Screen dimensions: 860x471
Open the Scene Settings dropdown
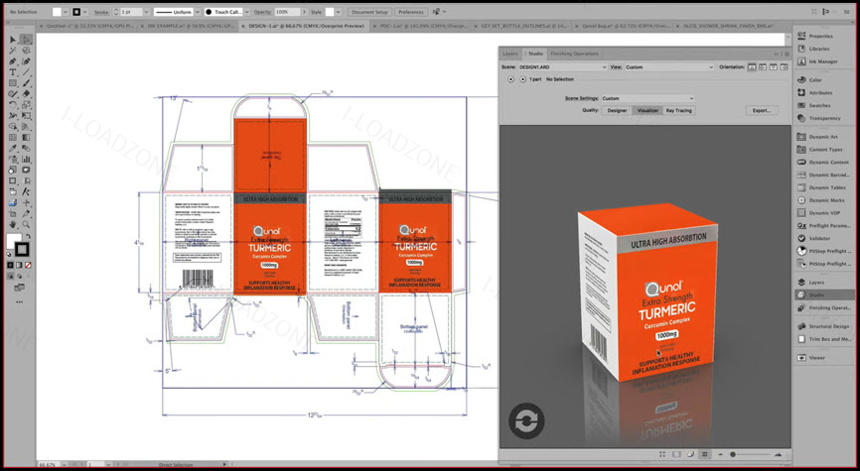pos(648,98)
